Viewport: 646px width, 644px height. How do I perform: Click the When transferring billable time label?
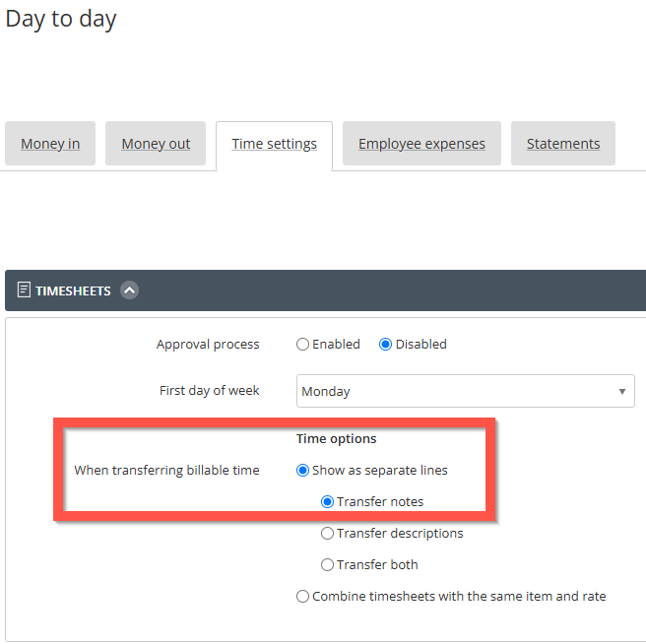coord(166,470)
